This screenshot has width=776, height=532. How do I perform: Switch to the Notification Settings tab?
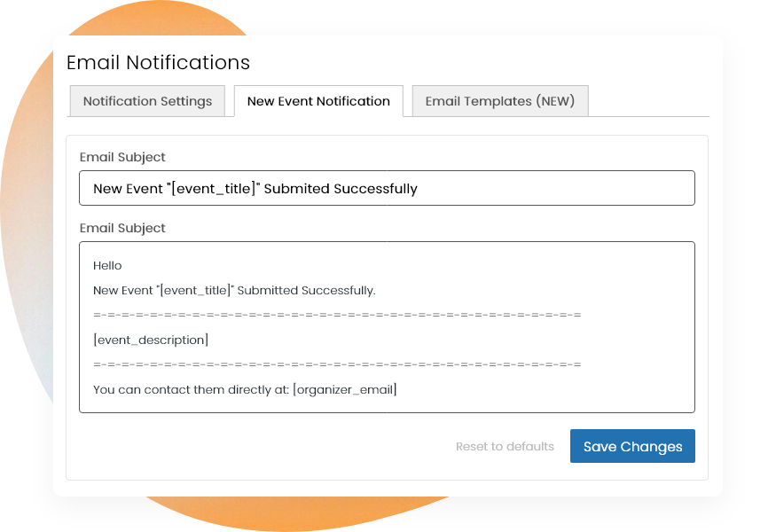click(x=147, y=101)
